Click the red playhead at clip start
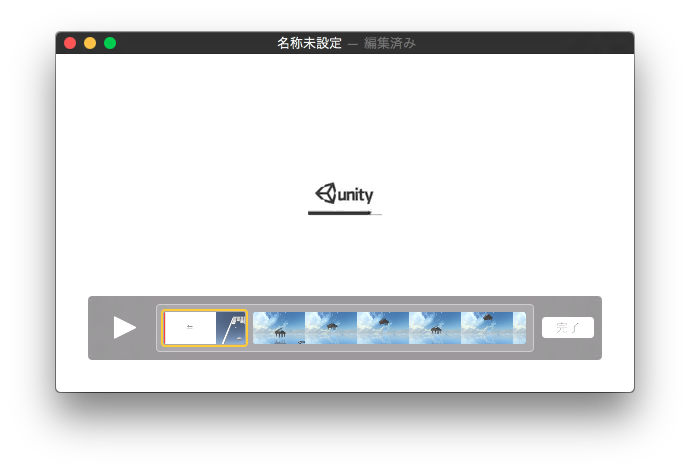The height and width of the screenshot is (472, 690). point(165,328)
